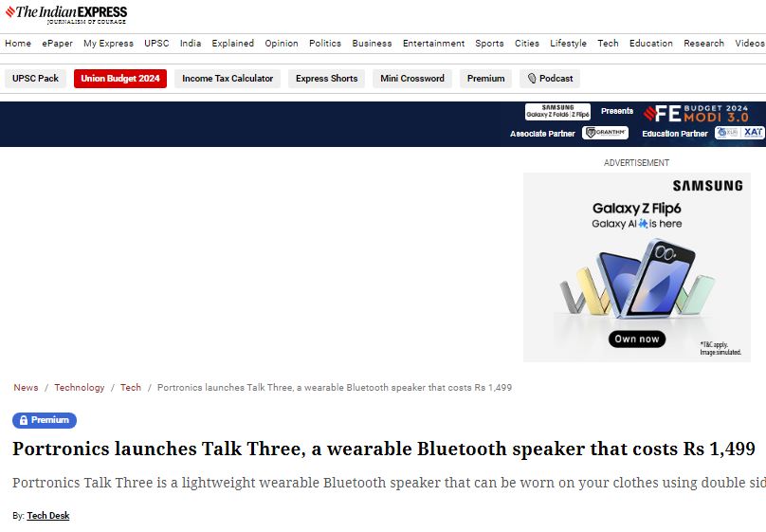Open Politics section

coord(325,43)
